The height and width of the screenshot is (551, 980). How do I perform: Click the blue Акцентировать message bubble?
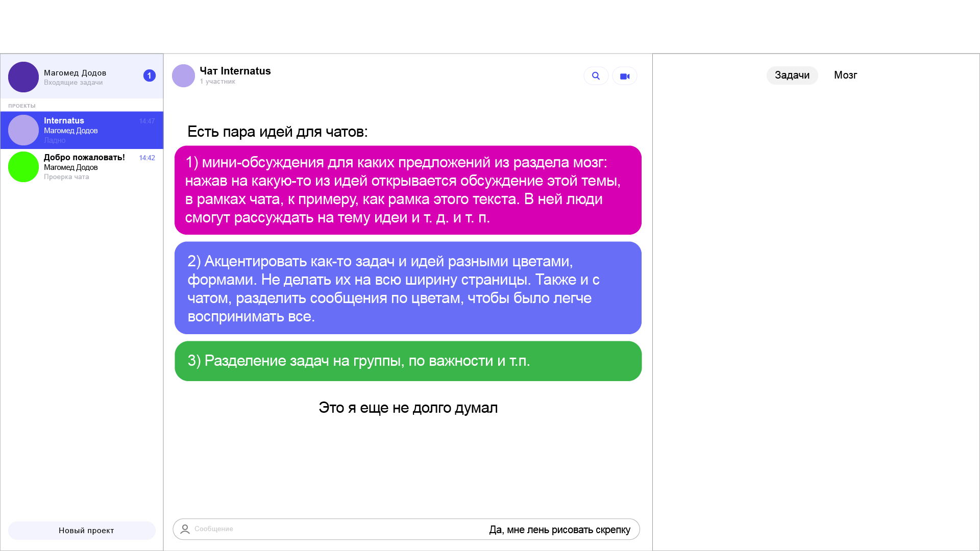(x=407, y=288)
